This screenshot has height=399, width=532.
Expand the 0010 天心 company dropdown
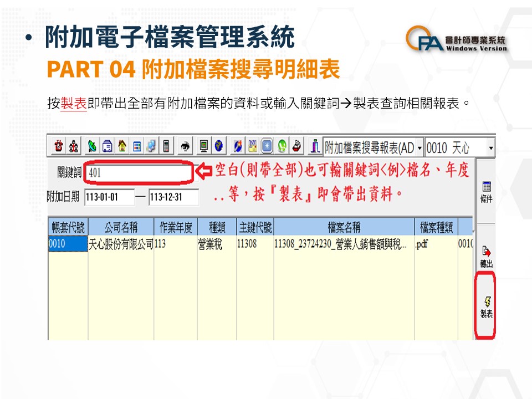tap(490, 149)
